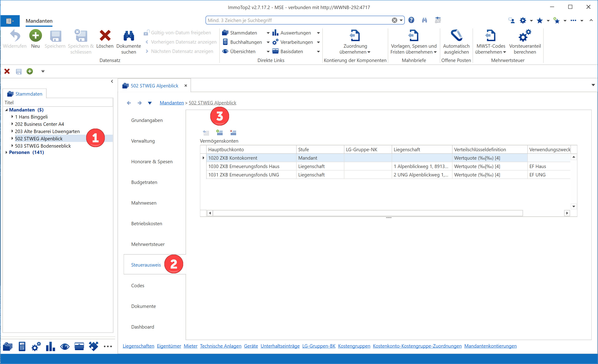
Task: Click the settings gear icon top right
Action: point(523,20)
